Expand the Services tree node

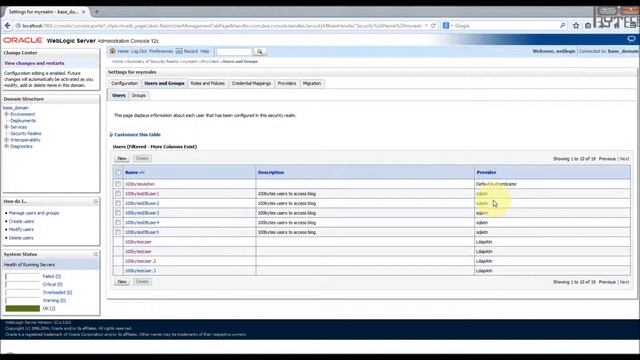(x=7, y=127)
